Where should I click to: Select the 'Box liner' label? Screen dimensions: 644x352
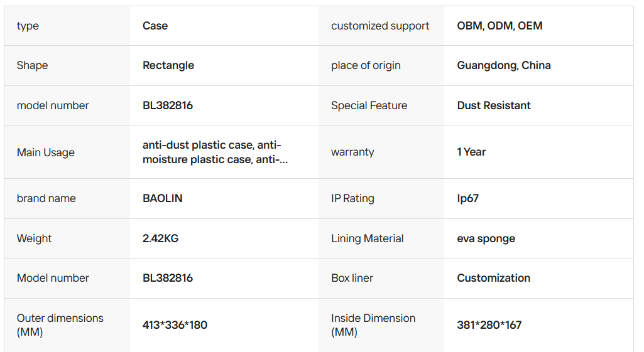(352, 278)
